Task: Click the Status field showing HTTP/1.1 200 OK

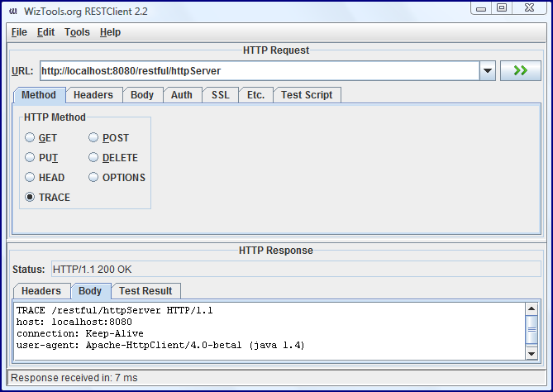Action: (x=296, y=270)
